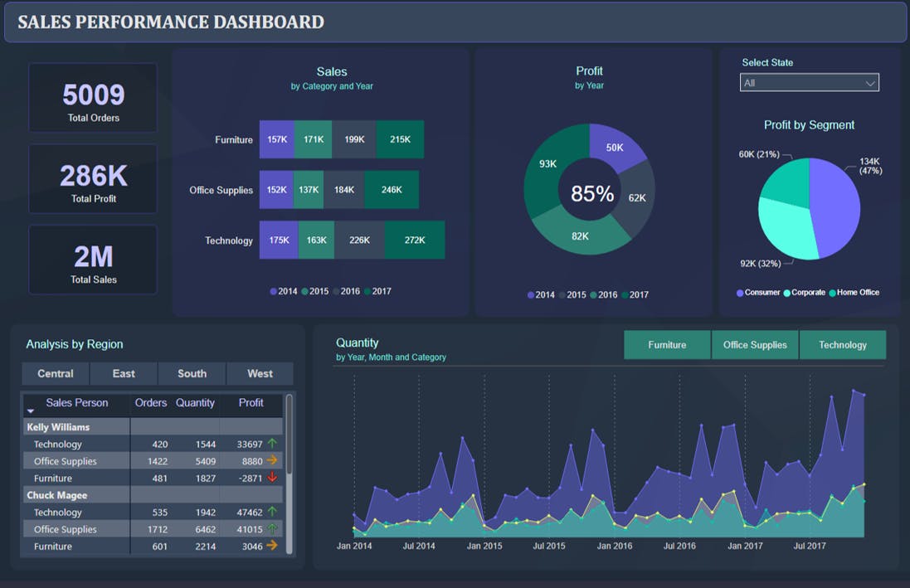Select the West region tab
The height and width of the screenshot is (588, 910).
[x=260, y=373]
